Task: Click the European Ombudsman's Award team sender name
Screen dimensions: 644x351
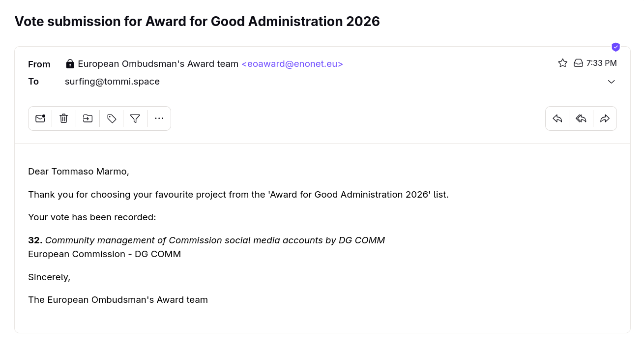Action: pyautogui.click(x=158, y=64)
